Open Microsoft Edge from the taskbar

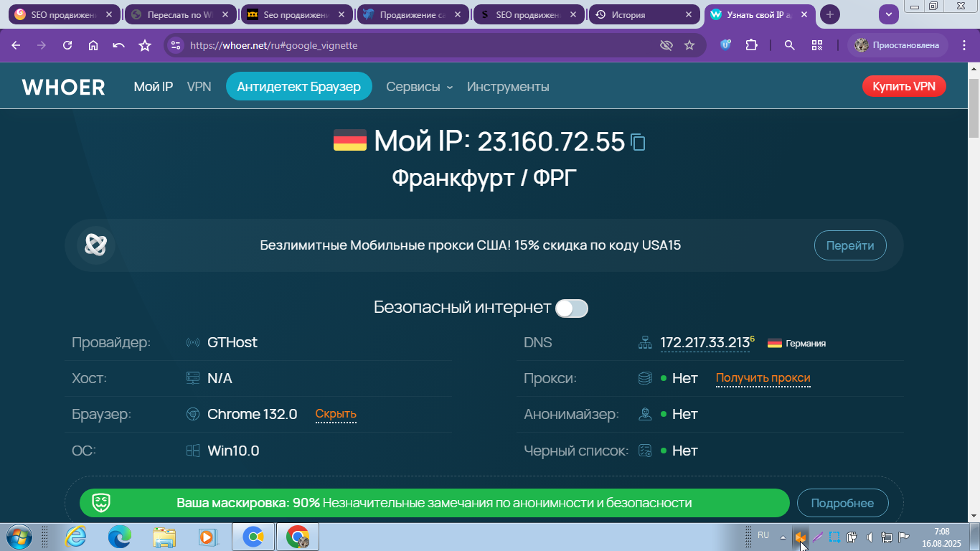click(120, 537)
